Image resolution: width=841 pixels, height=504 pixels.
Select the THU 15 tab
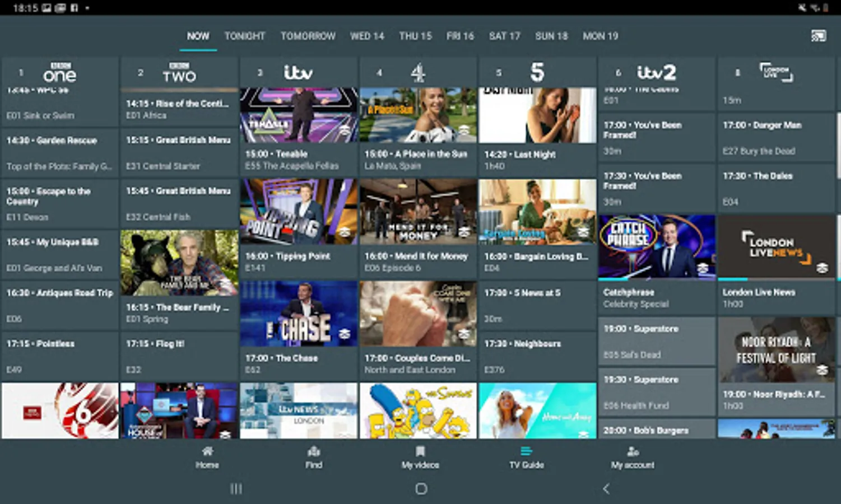(x=416, y=36)
